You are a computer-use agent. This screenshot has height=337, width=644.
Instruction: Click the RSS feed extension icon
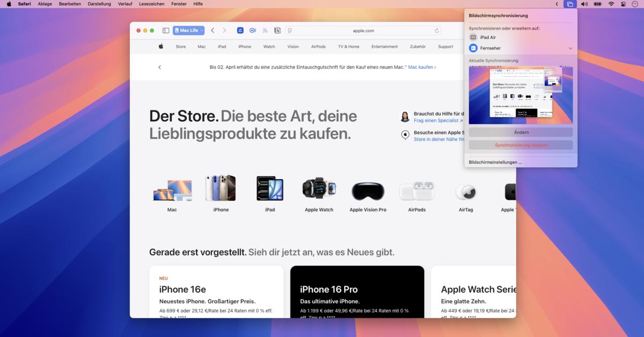point(265,31)
